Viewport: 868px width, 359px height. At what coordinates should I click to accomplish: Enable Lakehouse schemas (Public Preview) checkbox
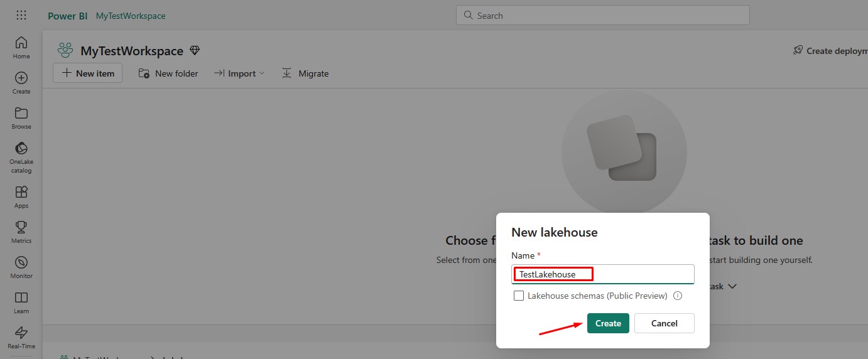click(519, 296)
